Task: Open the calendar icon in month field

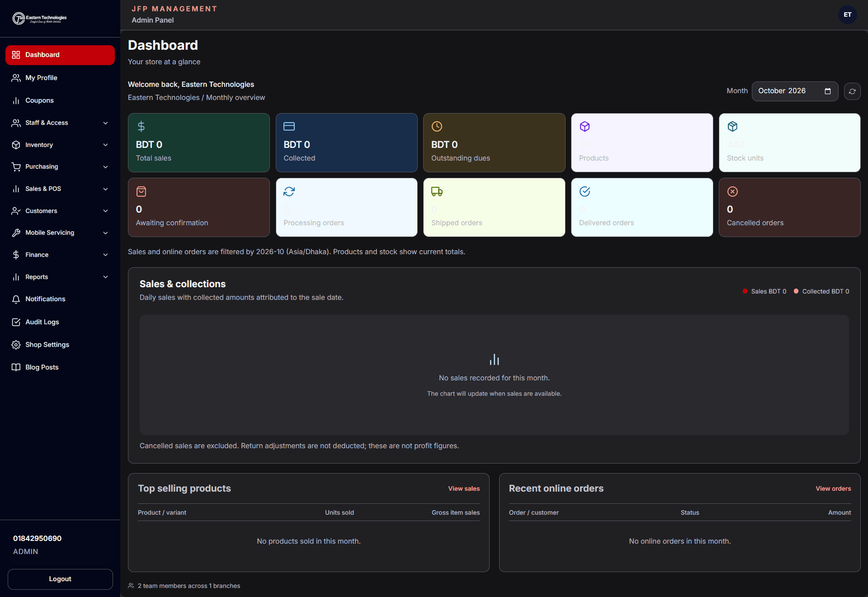Action: point(828,91)
